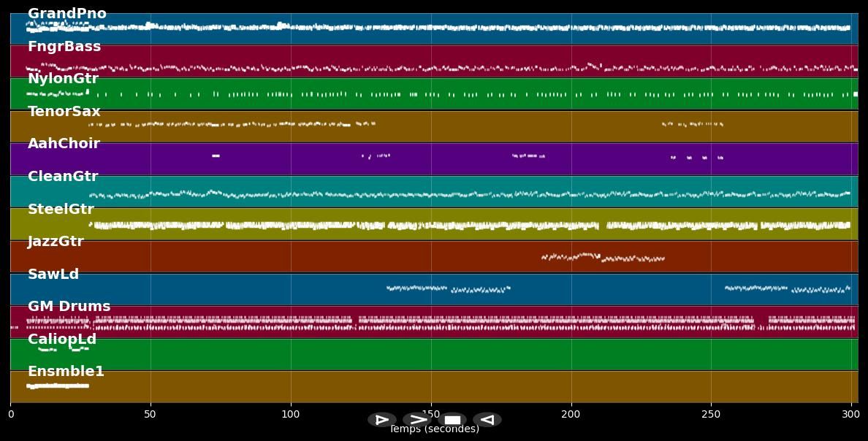Jump to the 100 second axis tick

[x=291, y=415]
